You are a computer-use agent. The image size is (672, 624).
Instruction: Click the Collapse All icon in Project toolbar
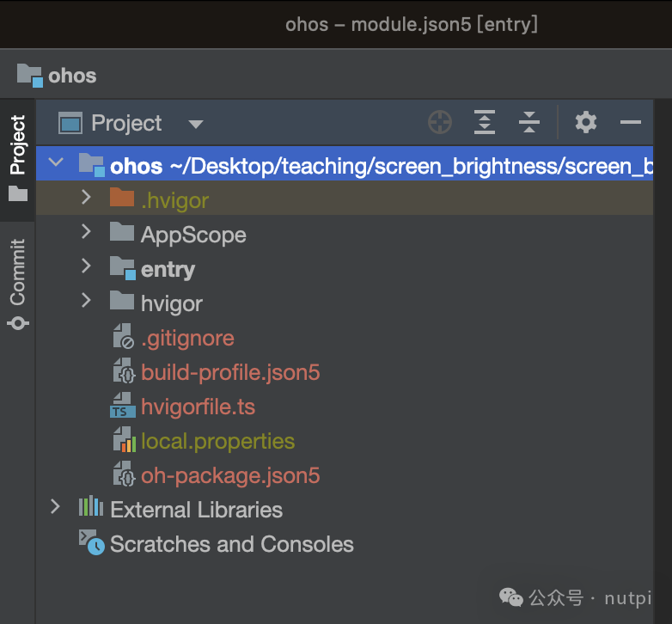[528, 123]
